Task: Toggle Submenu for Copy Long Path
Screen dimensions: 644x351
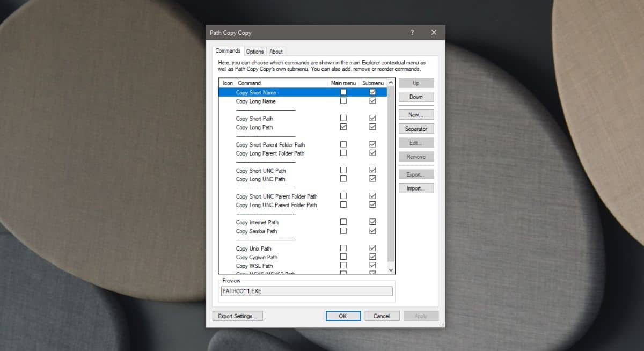Action: pyautogui.click(x=372, y=127)
